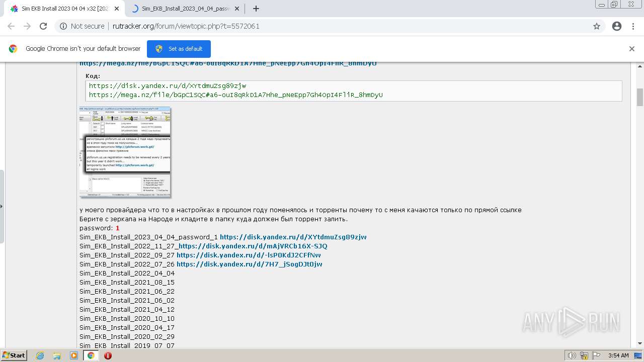The width and height of the screenshot is (644, 362).
Task: Open the volume speaker tray icon
Action: point(572,355)
